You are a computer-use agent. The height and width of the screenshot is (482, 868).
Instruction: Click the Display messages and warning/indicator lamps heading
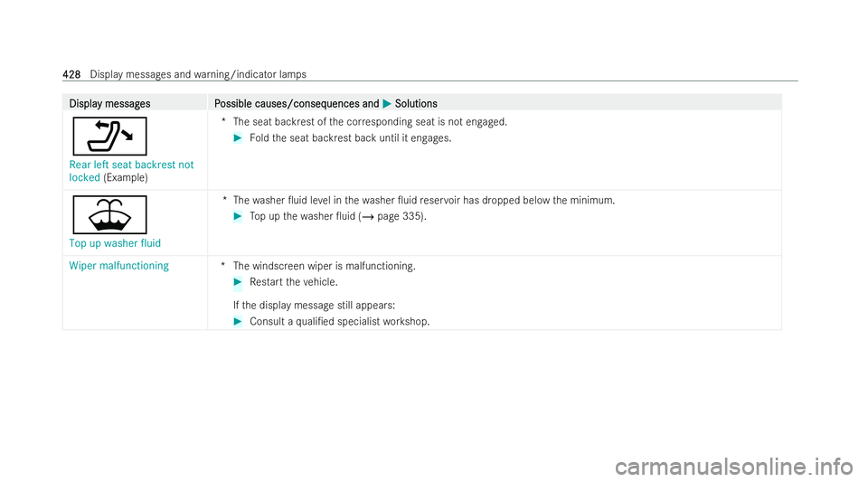(x=198, y=74)
